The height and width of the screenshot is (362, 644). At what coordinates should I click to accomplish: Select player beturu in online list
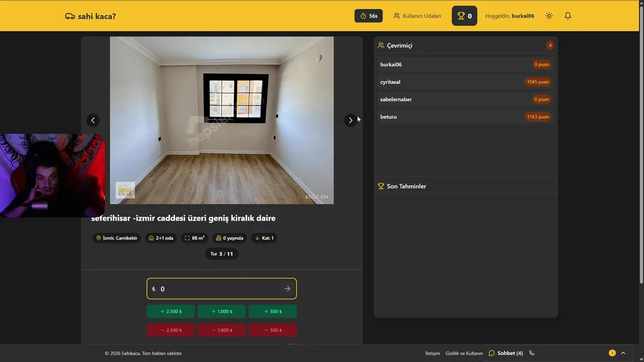click(x=465, y=117)
